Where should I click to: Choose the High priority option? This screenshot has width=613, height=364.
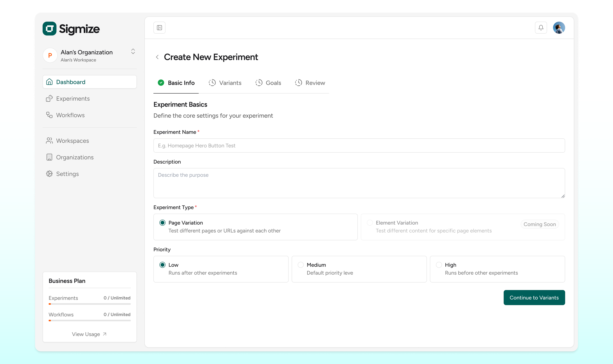coord(439,265)
